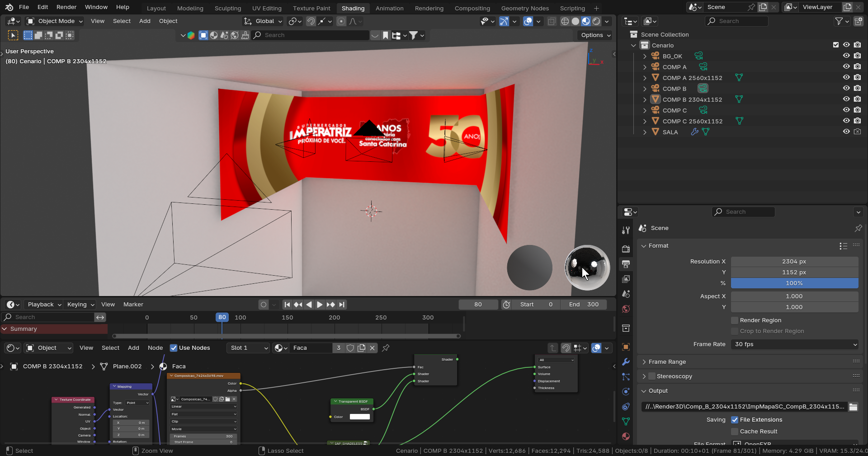The height and width of the screenshot is (456, 868).
Task: Open the World properties tab
Action: coord(626,309)
